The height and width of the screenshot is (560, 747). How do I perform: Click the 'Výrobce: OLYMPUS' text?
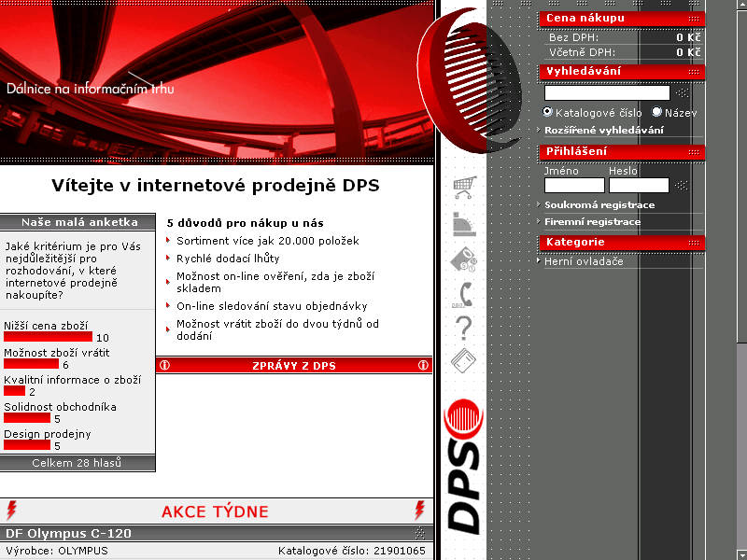pos(57,551)
